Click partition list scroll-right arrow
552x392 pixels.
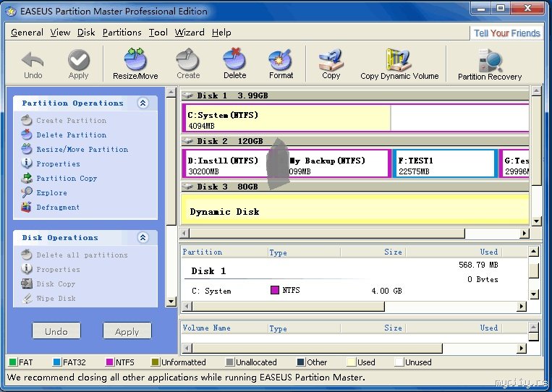[x=522, y=307]
